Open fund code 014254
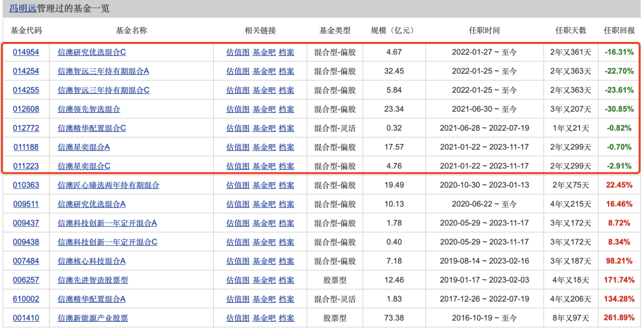Viewport: 644px width, 332px height. (26, 71)
